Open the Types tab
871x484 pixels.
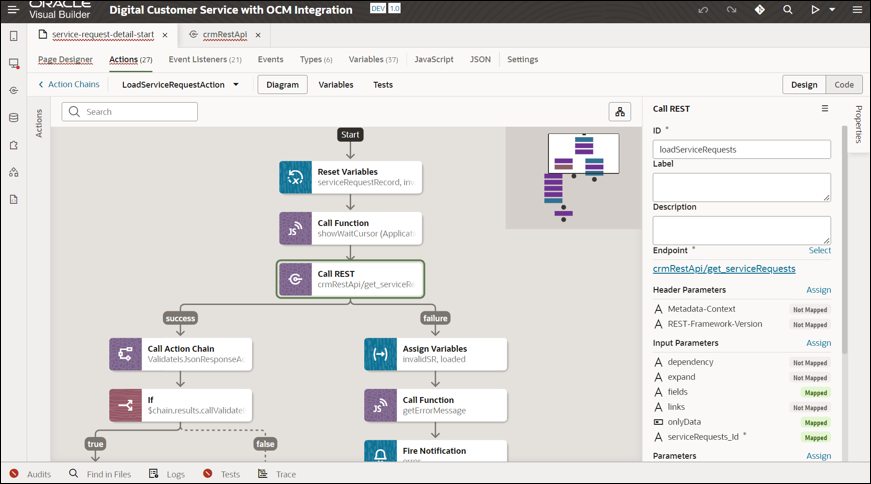(x=316, y=59)
